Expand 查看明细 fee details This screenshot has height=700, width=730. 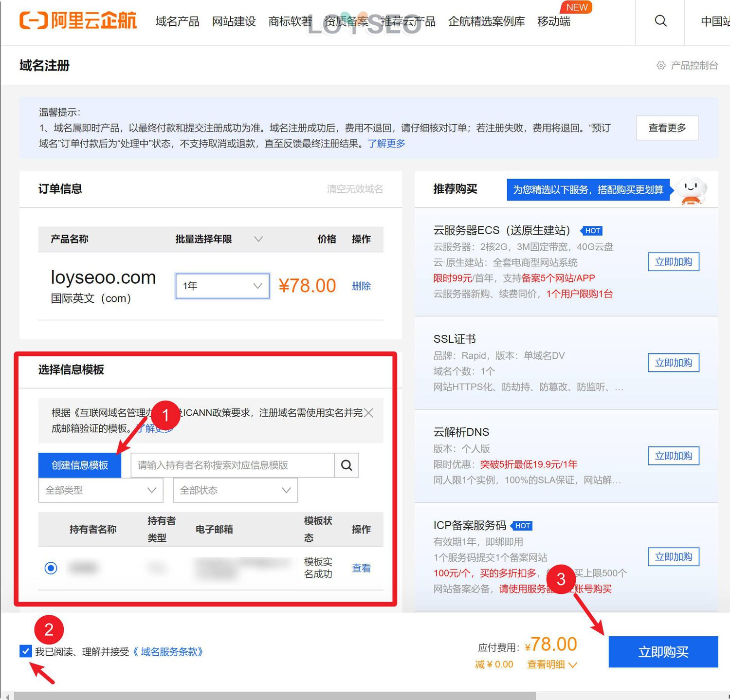tap(552, 664)
